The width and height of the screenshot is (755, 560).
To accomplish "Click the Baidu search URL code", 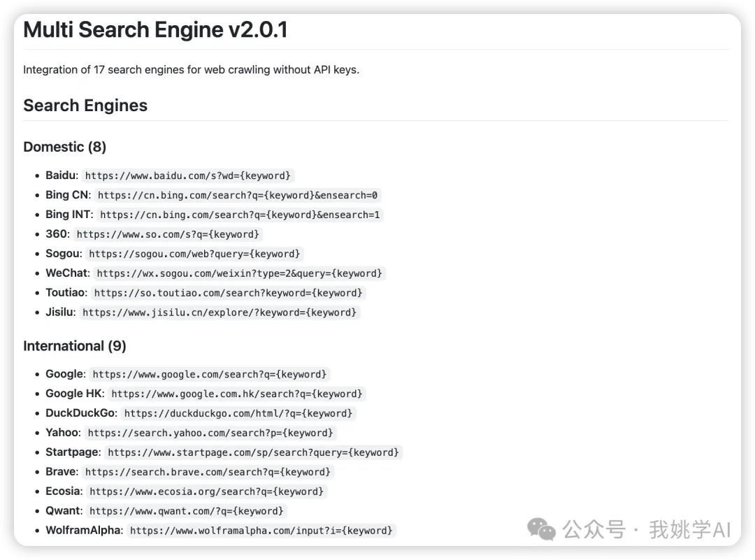I will coord(187,175).
